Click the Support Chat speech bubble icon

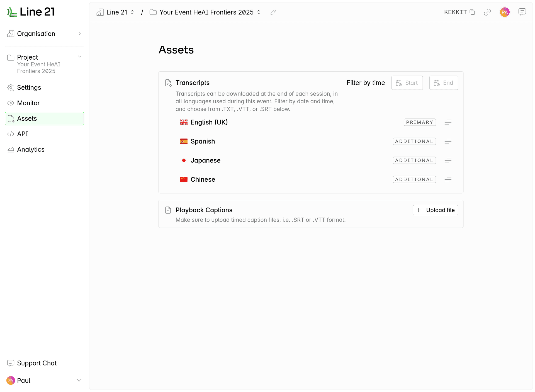(x=11, y=363)
